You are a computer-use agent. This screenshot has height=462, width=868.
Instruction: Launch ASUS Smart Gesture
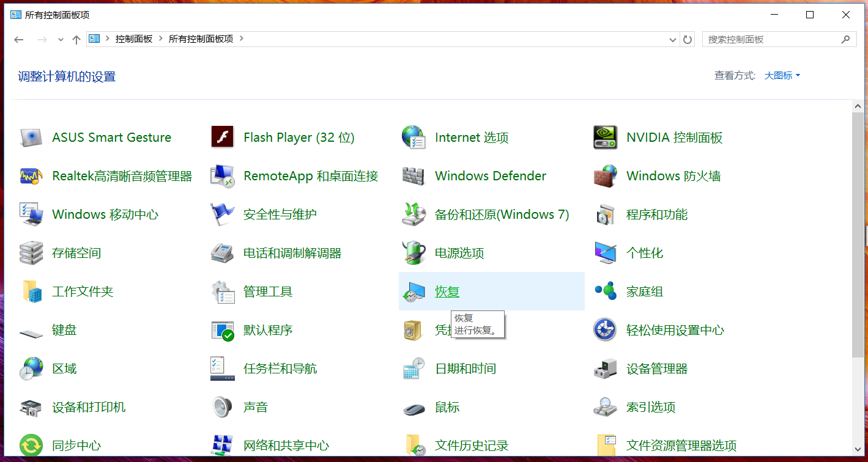coord(111,137)
